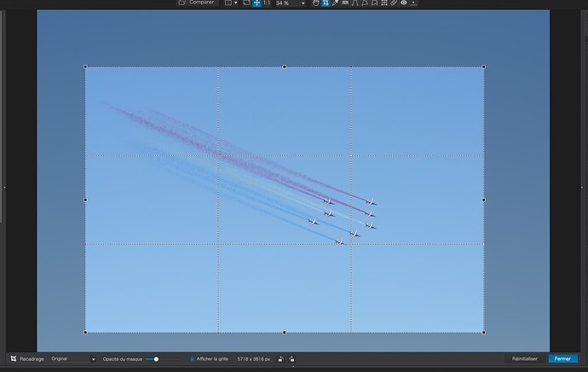Open the compare layout grid icon
The image size is (588, 372).
pyautogui.click(x=228, y=3)
